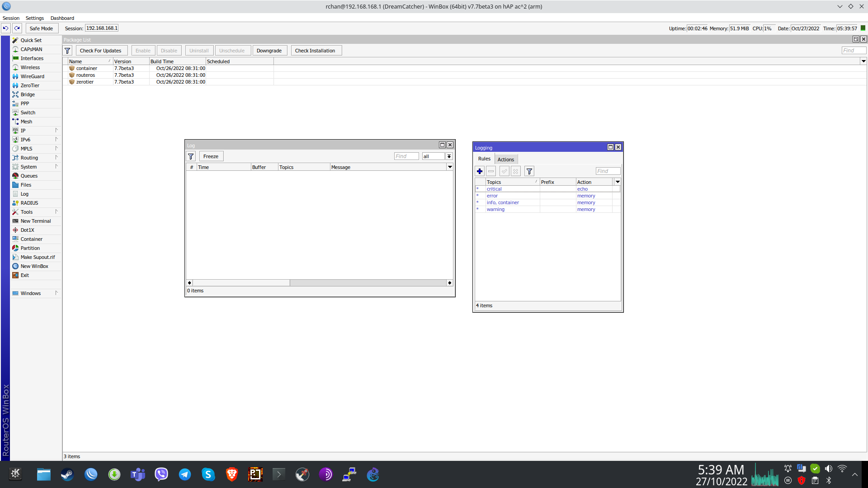Image resolution: width=868 pixels, height=488 pixels.
Task: Click Find field in Logging window
Action: (608, 171)
